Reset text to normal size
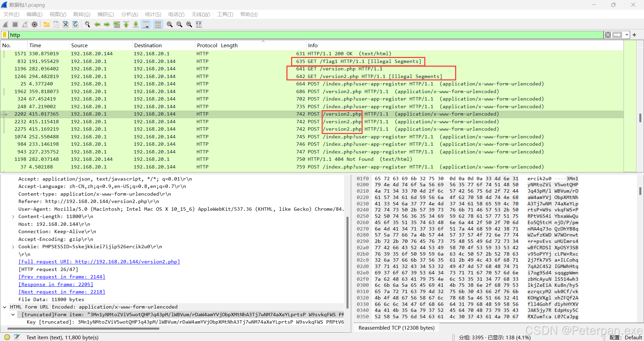This screenshot has width=644, height=341. pyautogui.click(x=189, y=24)
